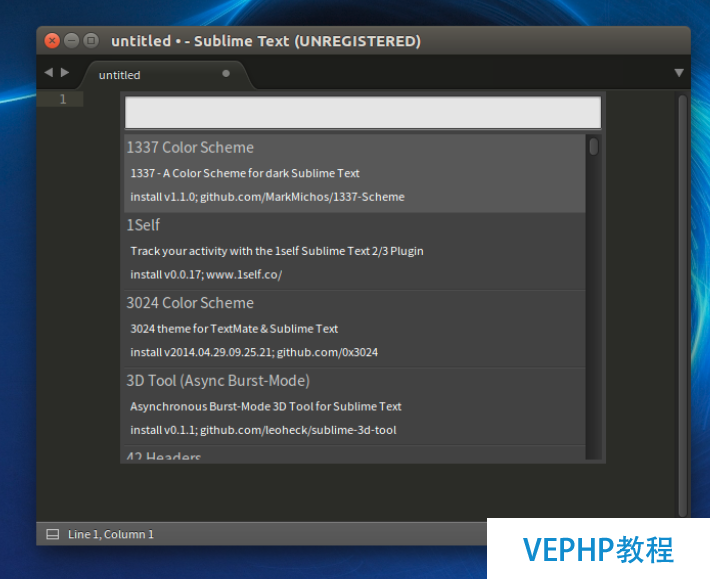This screenshot has height=579, width=710.
Task: Click the www.1self.co install line
Action: point(206,275)
